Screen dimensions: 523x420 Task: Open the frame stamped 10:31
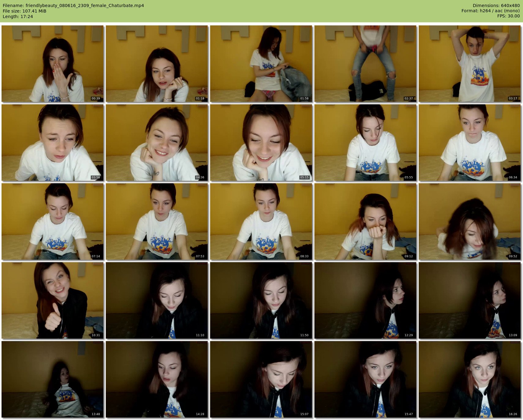53,300
